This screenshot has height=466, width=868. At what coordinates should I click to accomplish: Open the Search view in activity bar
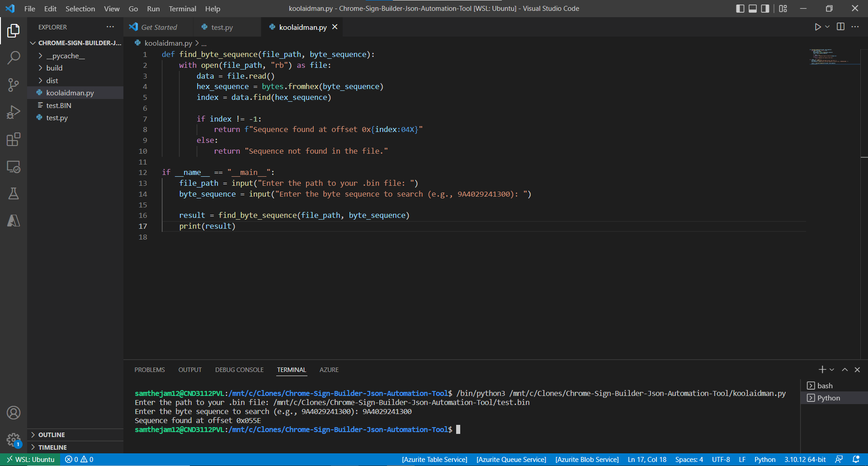(x=14, y=58)
